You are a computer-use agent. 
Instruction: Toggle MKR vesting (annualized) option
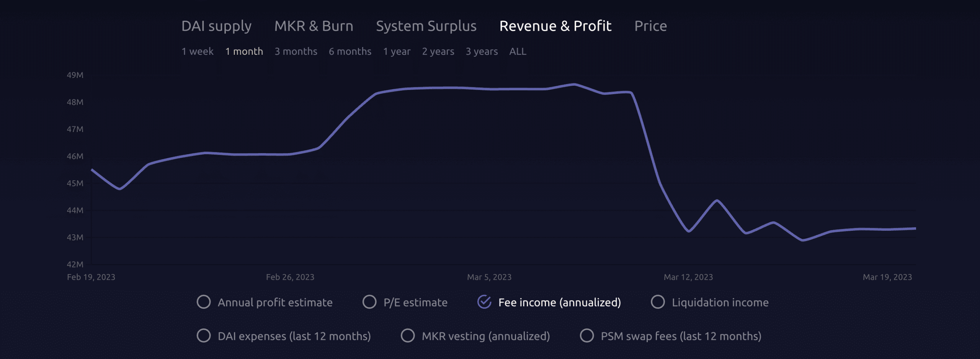click(408, 336)
